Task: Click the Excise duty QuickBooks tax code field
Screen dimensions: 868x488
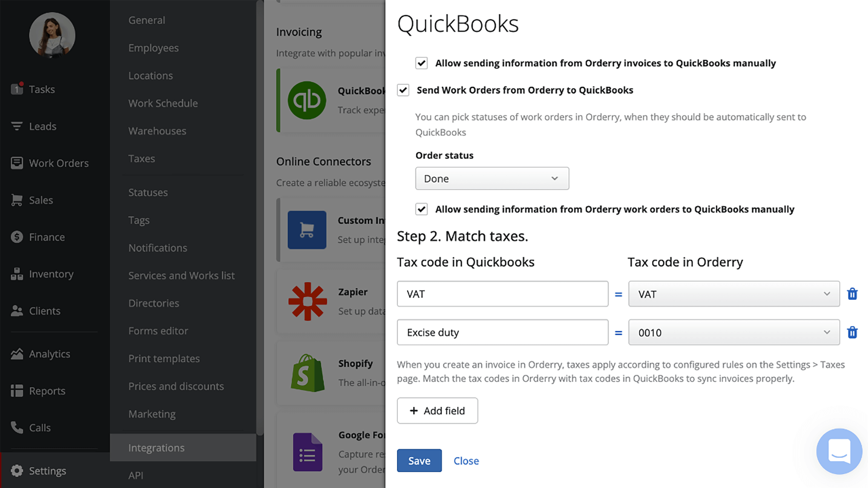Action: coord(502,332)
